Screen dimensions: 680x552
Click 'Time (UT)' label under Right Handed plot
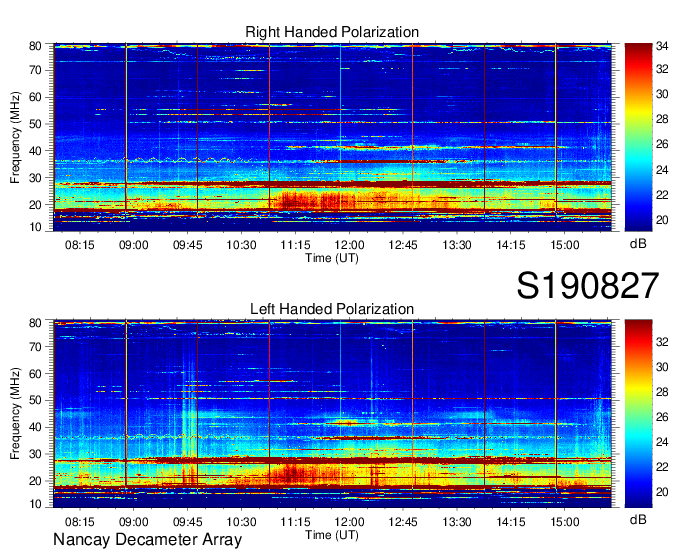[x=332, y=258]
